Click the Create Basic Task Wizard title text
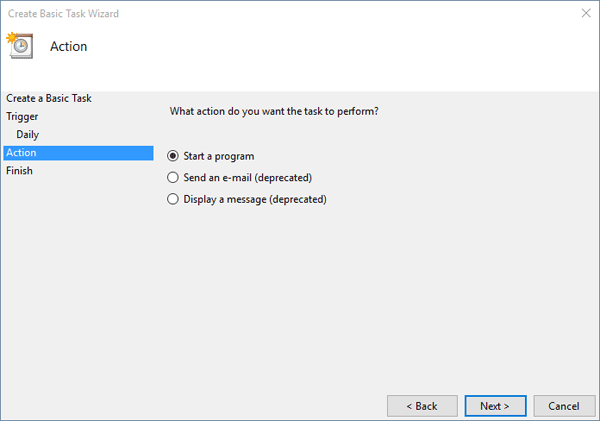This screenshot has height=421, width=600. coord(62,13)
